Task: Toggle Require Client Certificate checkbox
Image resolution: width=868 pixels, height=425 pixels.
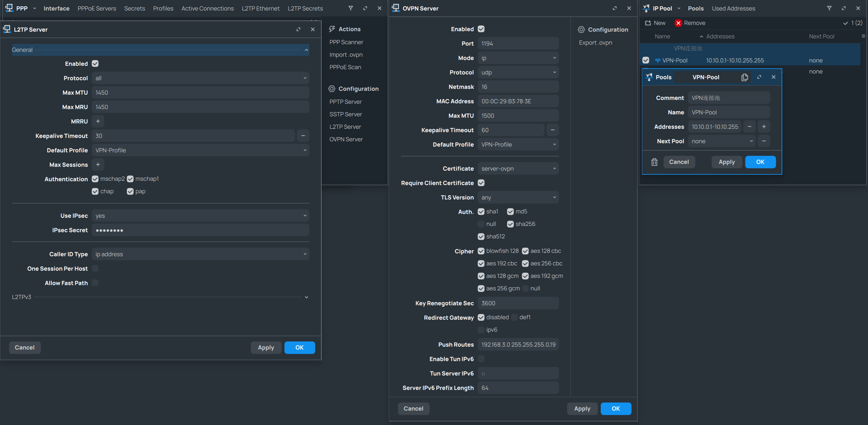Action: click(481, 183)
